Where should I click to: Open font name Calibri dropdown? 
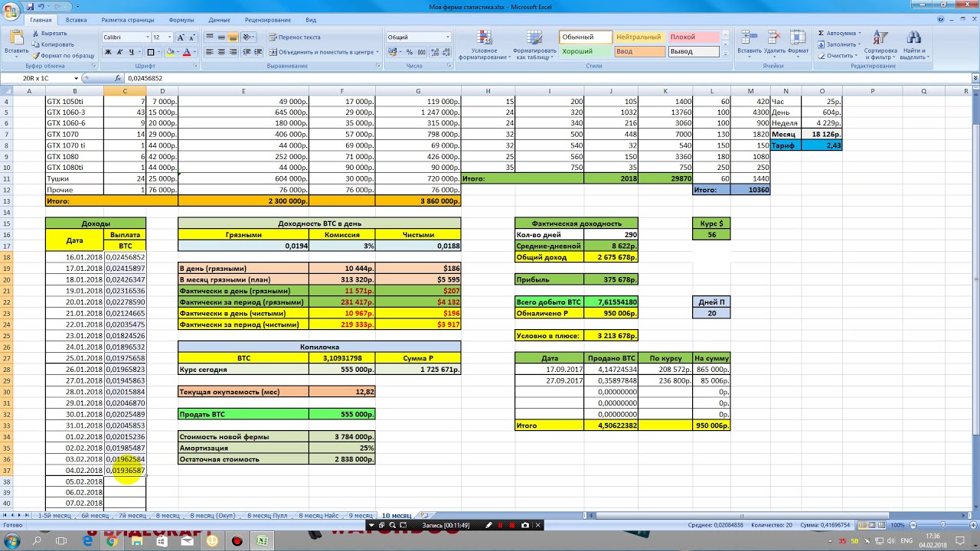[147, 37]
